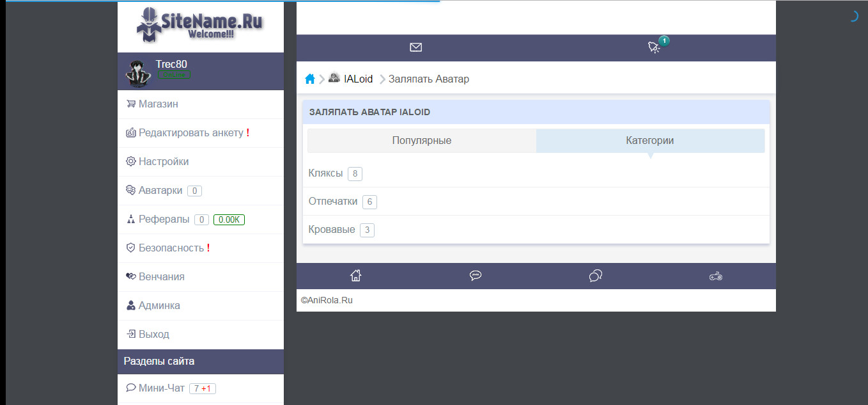Open the chat bubble icon in bottom bar
Image resolution: width=868 pixels, height=405 pixels.
point(476,276)
